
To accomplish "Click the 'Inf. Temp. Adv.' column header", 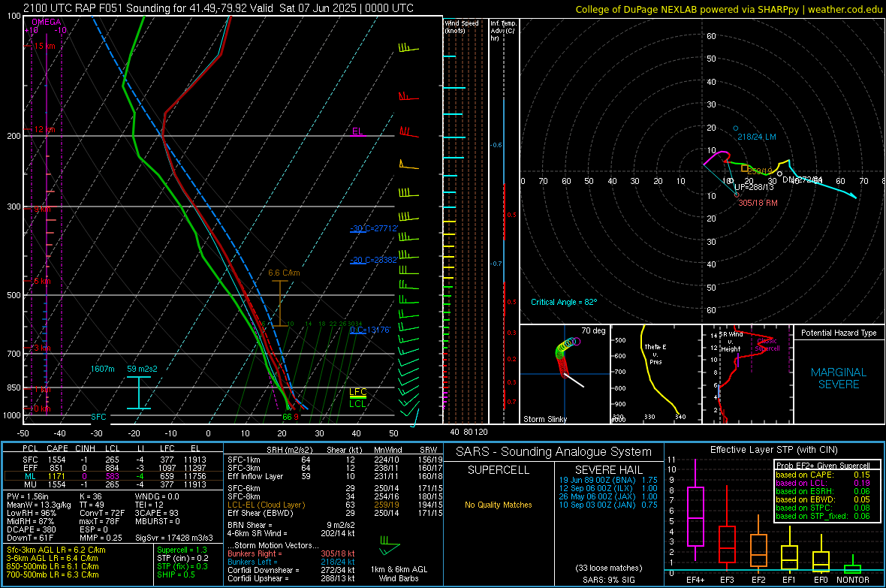I will 503,31.
